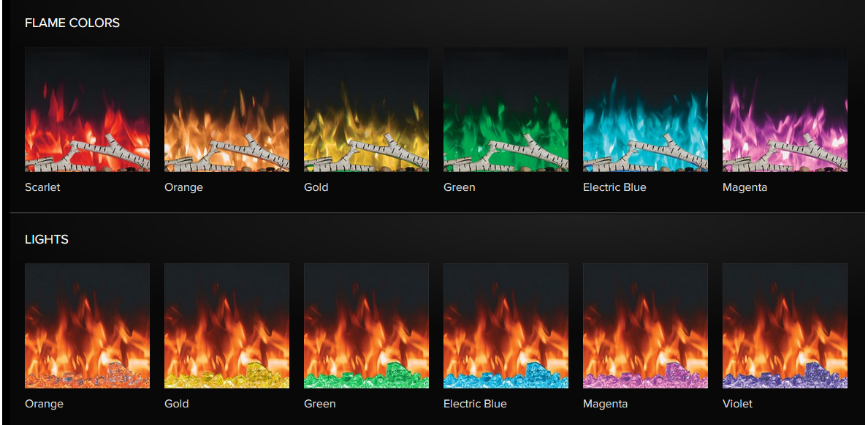Viewport: 868px width, 425px height.
Task: Select the Electric Blue lights thumbnail
Action: pos(506,326)
